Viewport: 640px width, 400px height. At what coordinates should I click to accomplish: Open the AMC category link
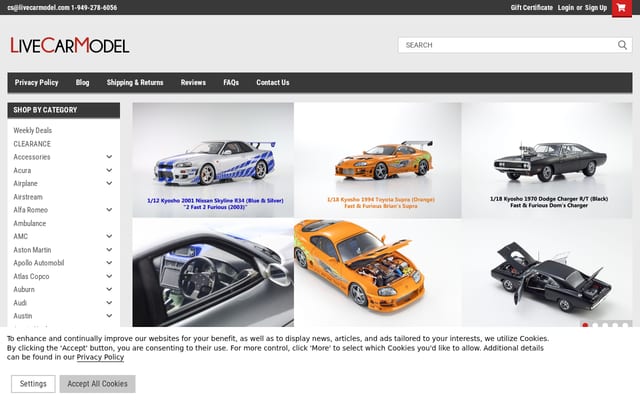coord(20,236)
